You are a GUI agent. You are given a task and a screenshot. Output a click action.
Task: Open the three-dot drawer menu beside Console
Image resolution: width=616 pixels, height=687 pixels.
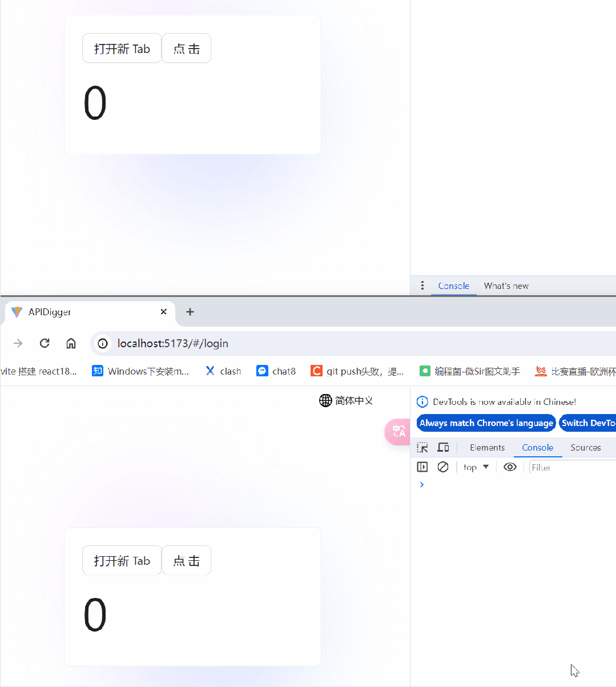point(422,286)
